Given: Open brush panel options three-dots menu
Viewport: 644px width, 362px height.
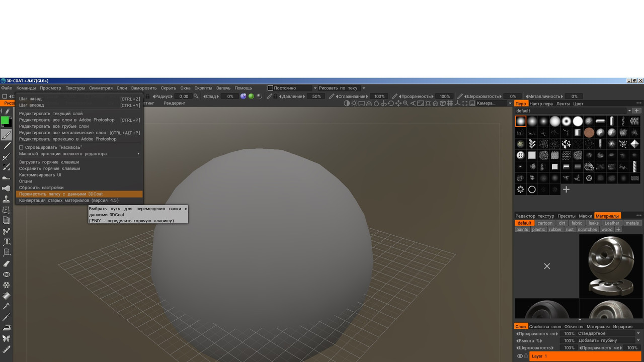Looking at the screenshot, I should pos(638,103).
